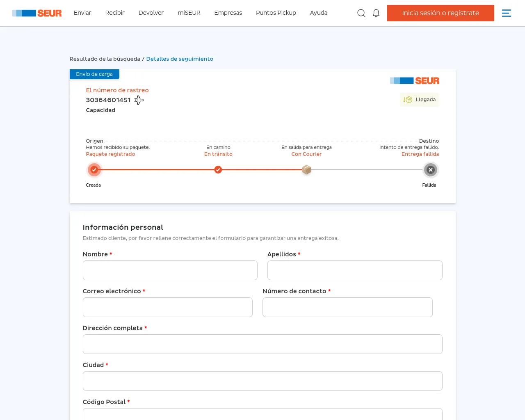Screen dimensions: 525x420
Task: Focus the Apellidos input field
Action: tap(355, 270)
